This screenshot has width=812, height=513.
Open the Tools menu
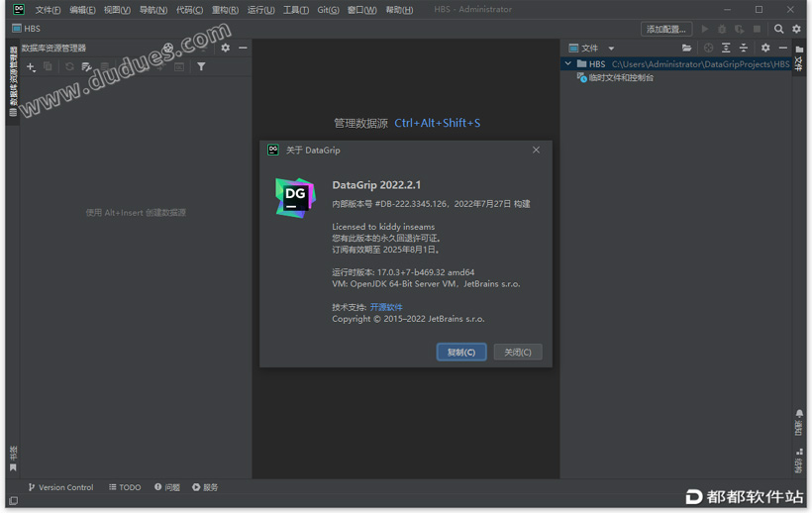pyautogui.click(x=296, y=10)
